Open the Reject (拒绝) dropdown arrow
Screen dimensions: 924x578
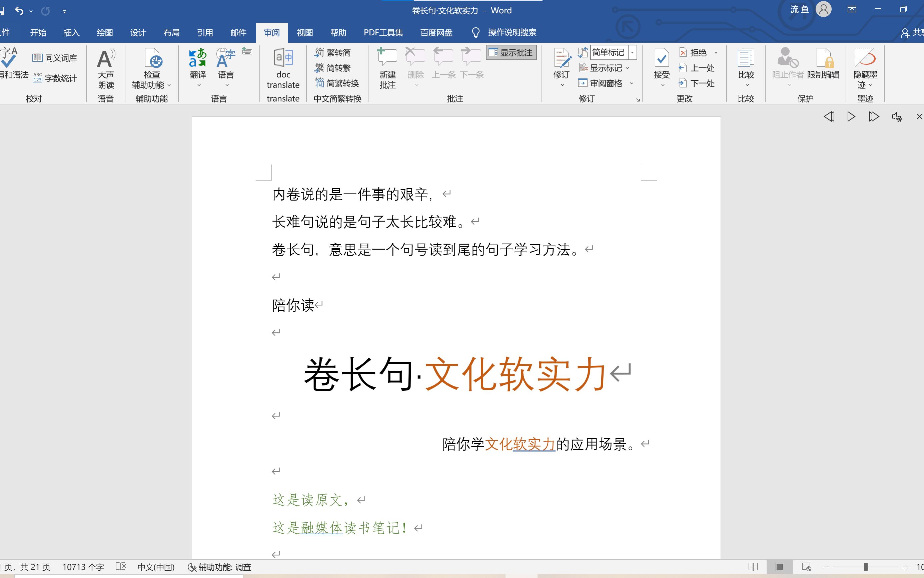(716, 52)
